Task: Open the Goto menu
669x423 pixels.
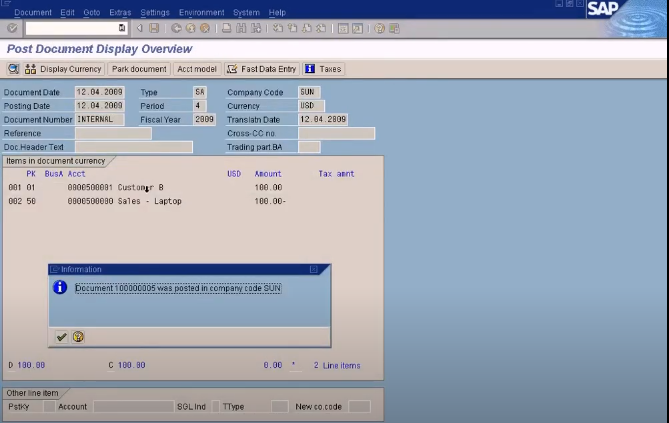Action: coord(92,12)
